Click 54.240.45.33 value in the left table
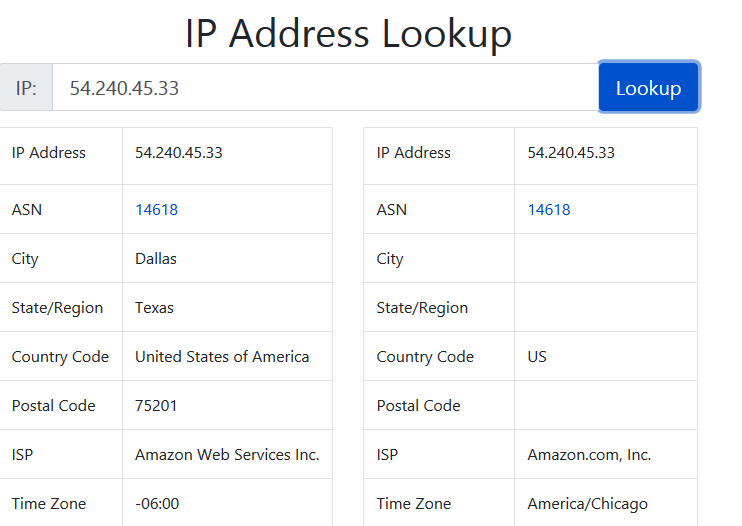Image resolution: width=742 pixels, height=526 pixels. tap(179, 153)
